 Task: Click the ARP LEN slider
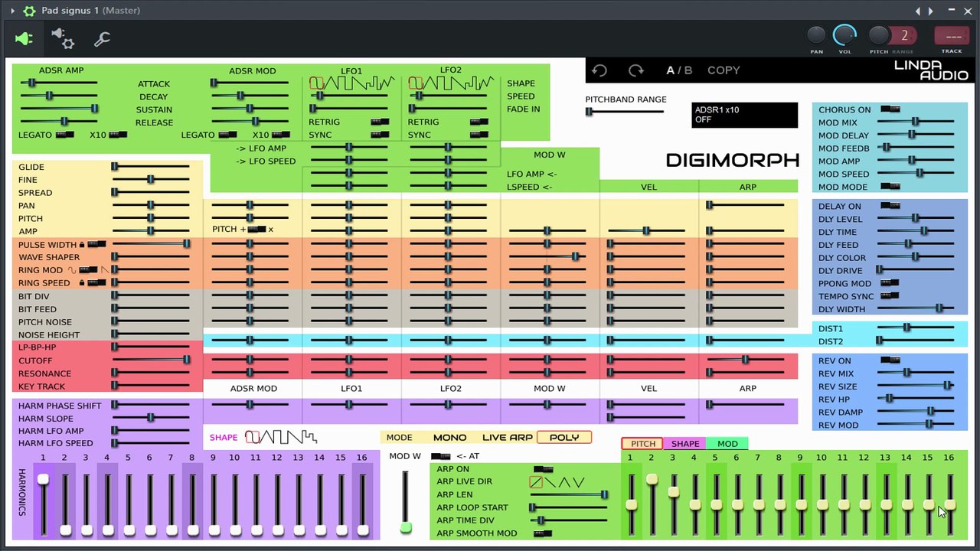[x=568, y=495]
